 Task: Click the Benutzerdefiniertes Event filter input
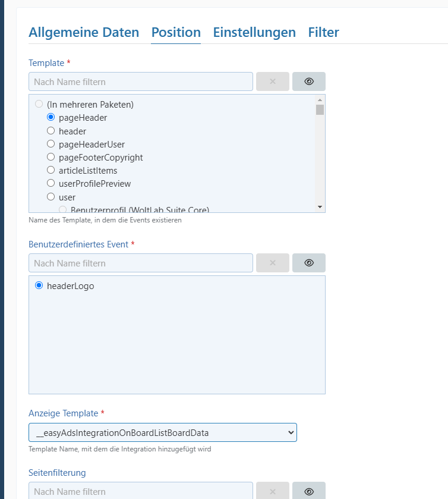click(x=141, y=263)
